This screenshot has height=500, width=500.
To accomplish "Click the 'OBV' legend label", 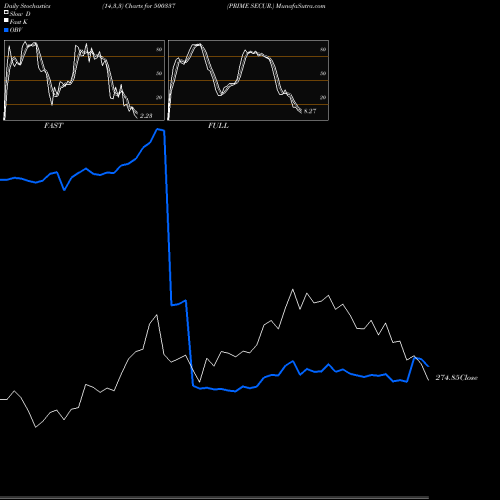I will (x=16, y=30).
